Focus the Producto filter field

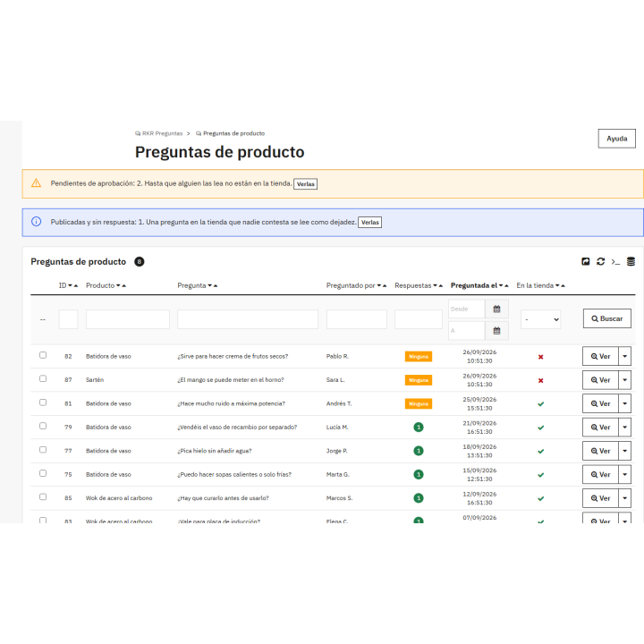point(128,319)
